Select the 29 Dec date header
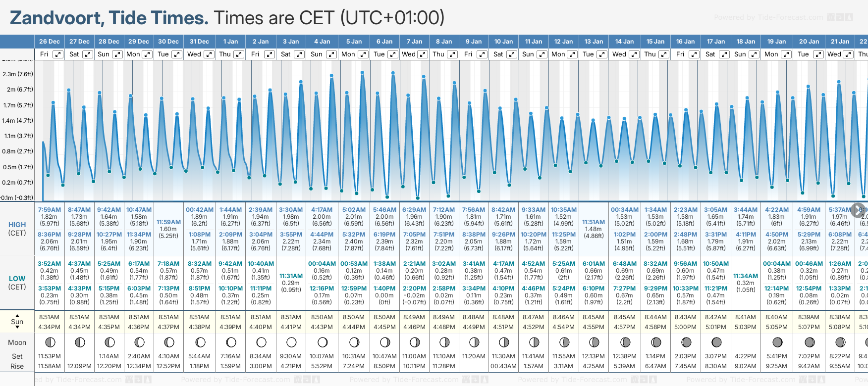Screen dimensions: 868x386 click(x=139, y=42)
